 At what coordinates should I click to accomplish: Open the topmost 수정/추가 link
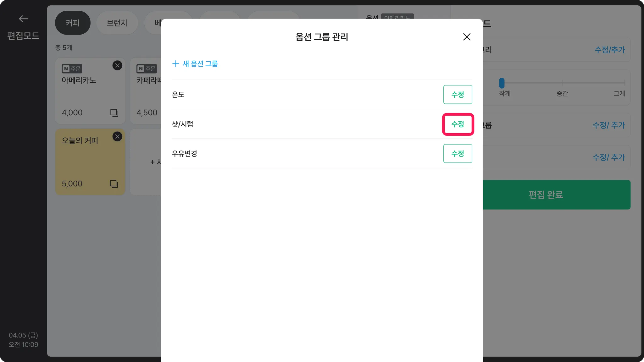tap(609, 50)
